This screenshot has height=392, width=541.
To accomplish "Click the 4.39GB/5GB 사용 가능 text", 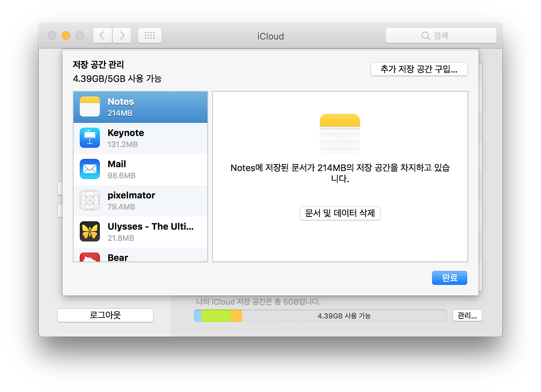I will tap(117, 79).
